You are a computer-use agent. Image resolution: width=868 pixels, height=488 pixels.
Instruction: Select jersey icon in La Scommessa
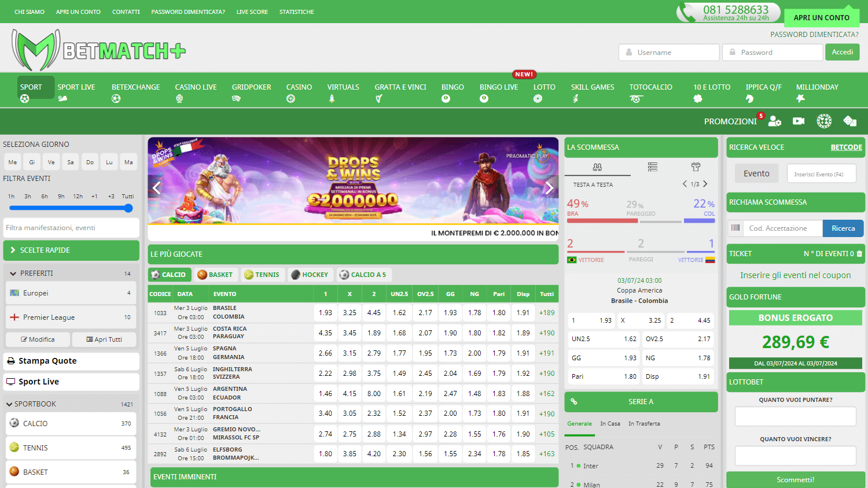(696, 167)
